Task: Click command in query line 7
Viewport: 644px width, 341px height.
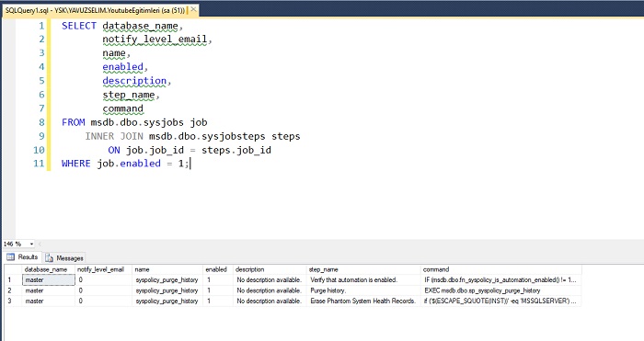Action: [x=122, y=108]
